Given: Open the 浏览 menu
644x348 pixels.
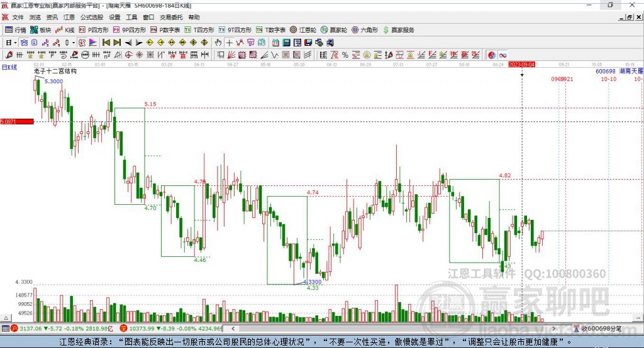Looking at the screenshot, I should pos(35,17).
